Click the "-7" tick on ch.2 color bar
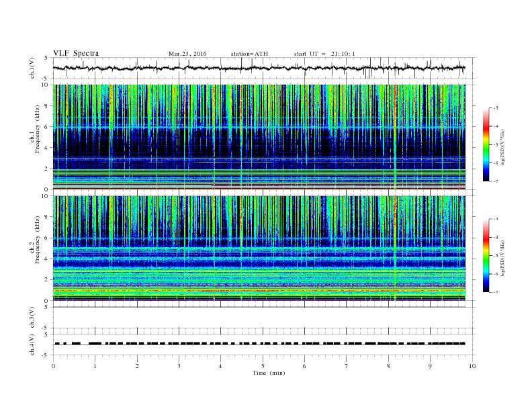This screenshot has width=532, height=411. click(496, 292)
